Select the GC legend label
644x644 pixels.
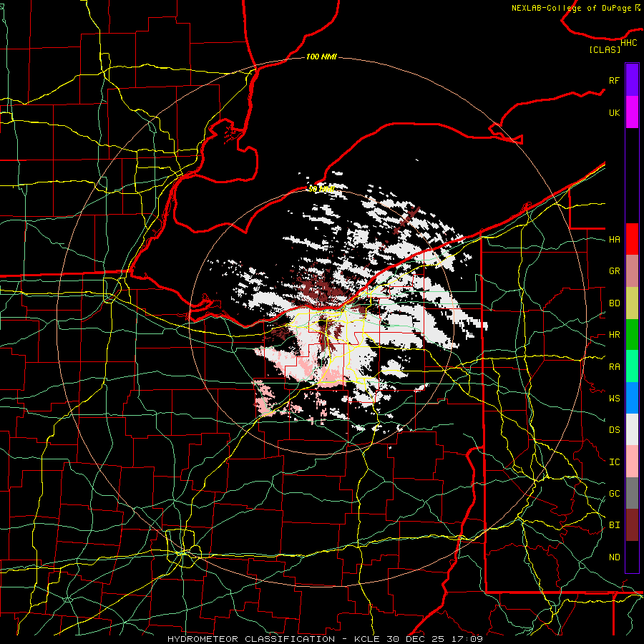[x=614, y=493]
